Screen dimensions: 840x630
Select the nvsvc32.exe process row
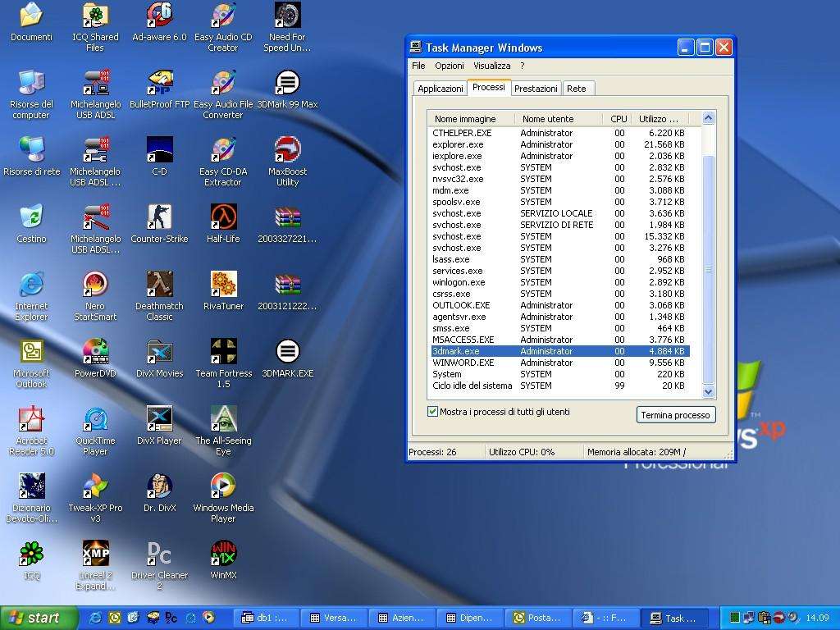pyautogui.click(x=559, y=179)
